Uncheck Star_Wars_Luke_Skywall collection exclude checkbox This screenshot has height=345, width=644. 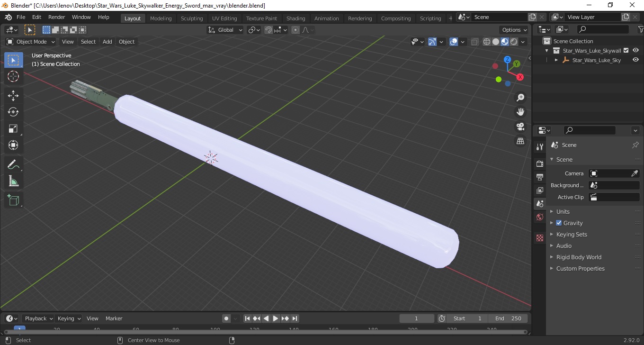(626, 50)
